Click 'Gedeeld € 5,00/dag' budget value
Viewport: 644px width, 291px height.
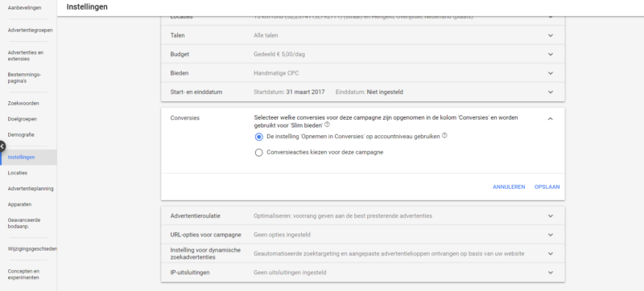click(279, 54)
